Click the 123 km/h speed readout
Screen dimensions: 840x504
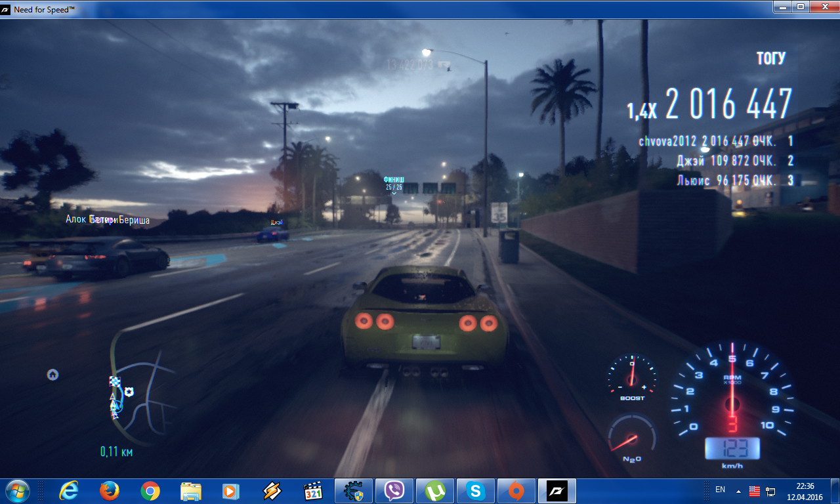click(732, 449)
